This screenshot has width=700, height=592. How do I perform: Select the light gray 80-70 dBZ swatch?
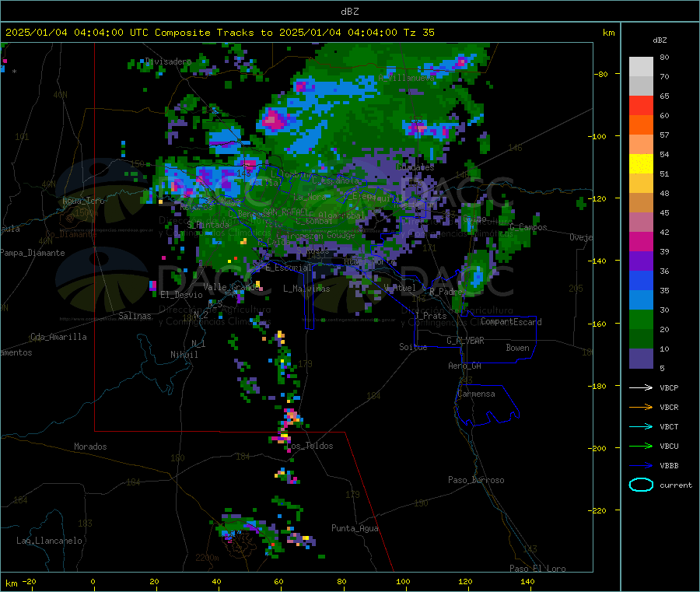[x=641, y=67]
